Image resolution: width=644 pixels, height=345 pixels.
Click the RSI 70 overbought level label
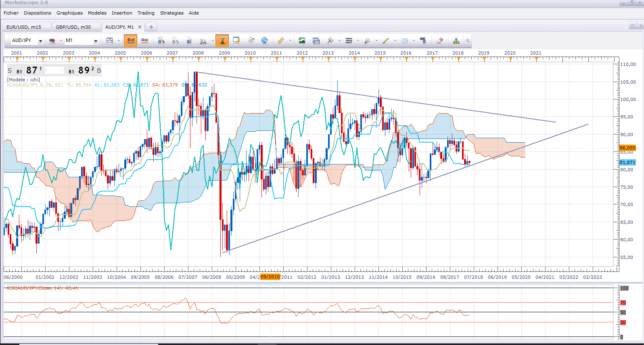[623, 303]
